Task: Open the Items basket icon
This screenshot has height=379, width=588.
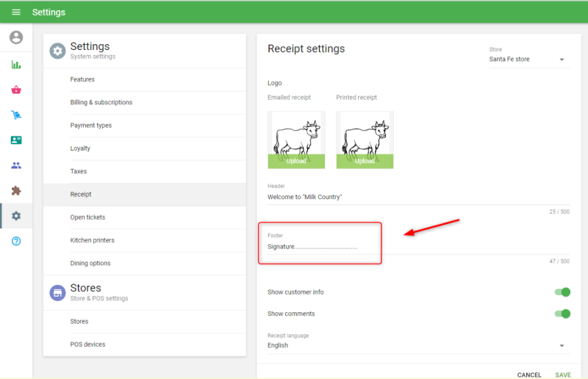Action: (x=16, y=90)
